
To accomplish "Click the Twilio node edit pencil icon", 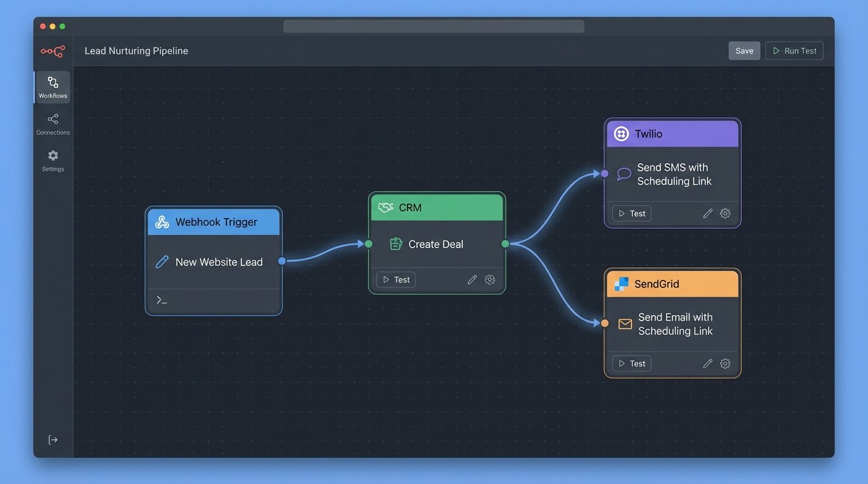I will pos(708,214).
